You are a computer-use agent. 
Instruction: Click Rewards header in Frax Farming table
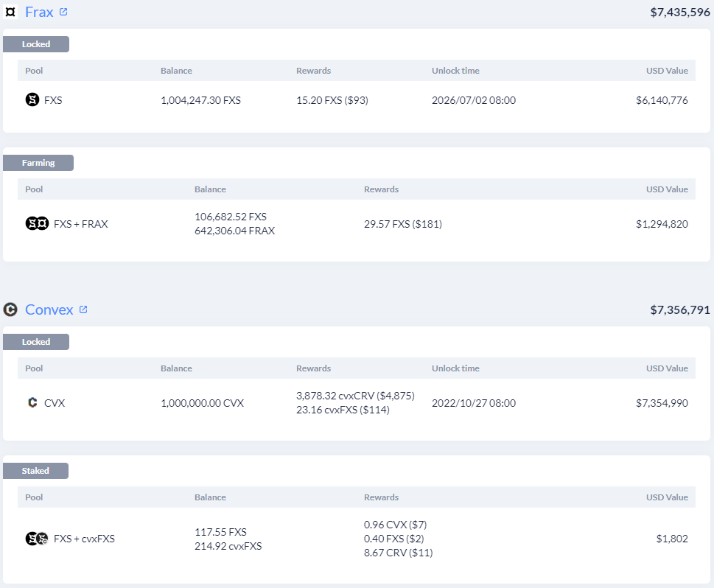[x=381, y=189]
